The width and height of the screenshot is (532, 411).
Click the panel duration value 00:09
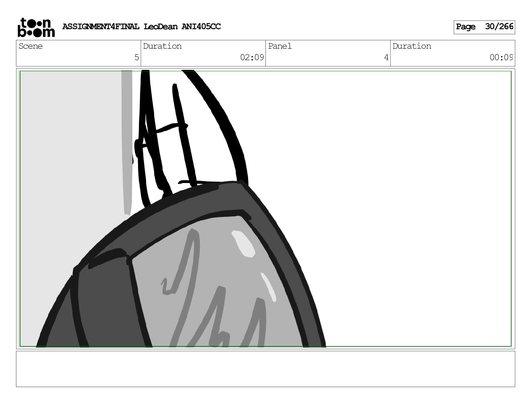[501, 57]
